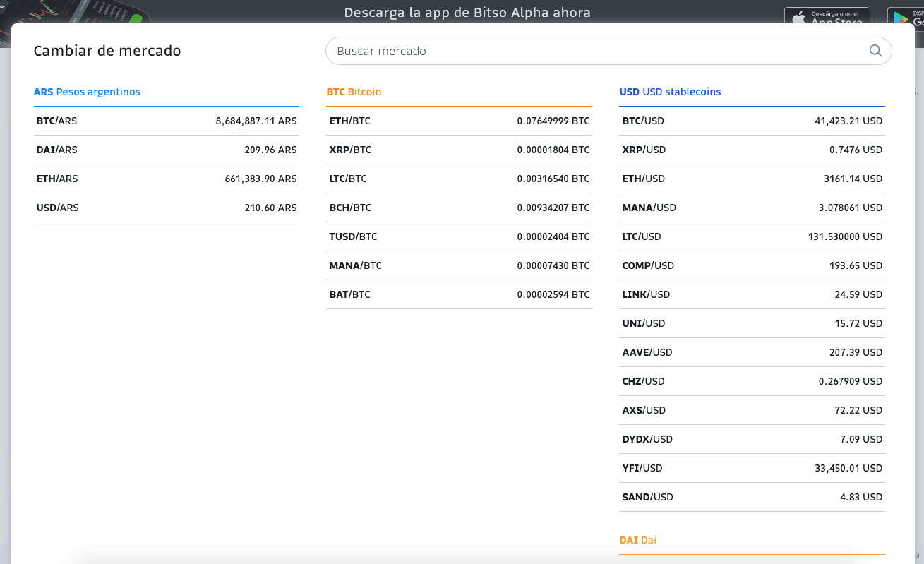The image size is (924, 564).
Task: Click the search magnifier icon
Action: tap(875, 51)
